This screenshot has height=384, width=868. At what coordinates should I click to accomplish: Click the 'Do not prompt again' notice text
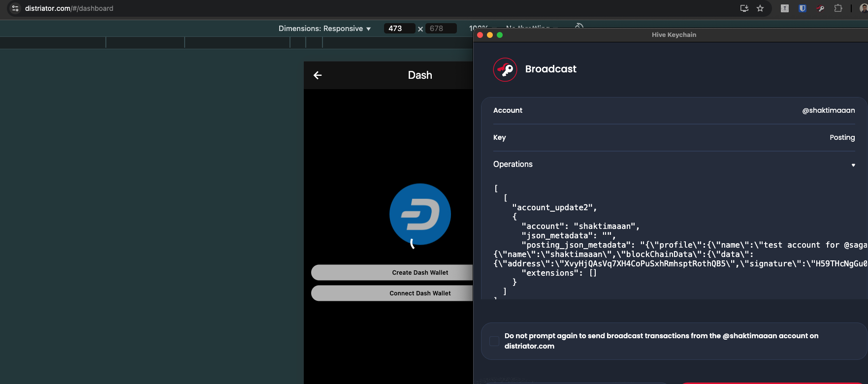point(661,341)
